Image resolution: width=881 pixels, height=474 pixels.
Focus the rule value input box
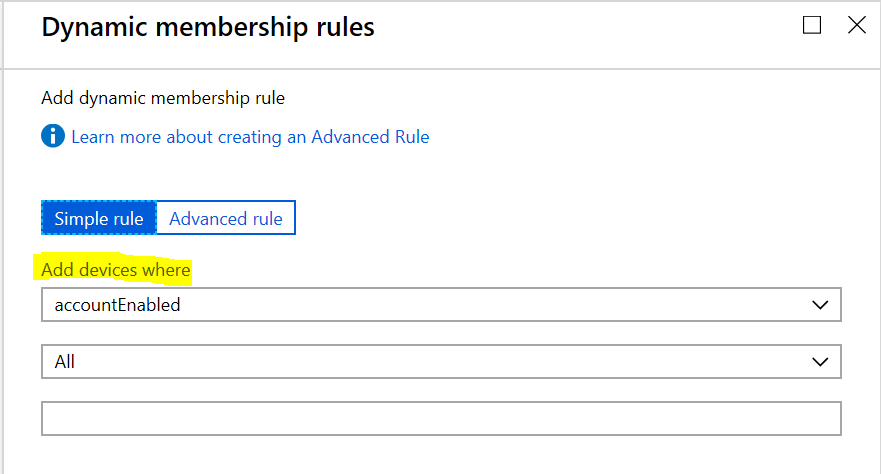pos(441,418)
